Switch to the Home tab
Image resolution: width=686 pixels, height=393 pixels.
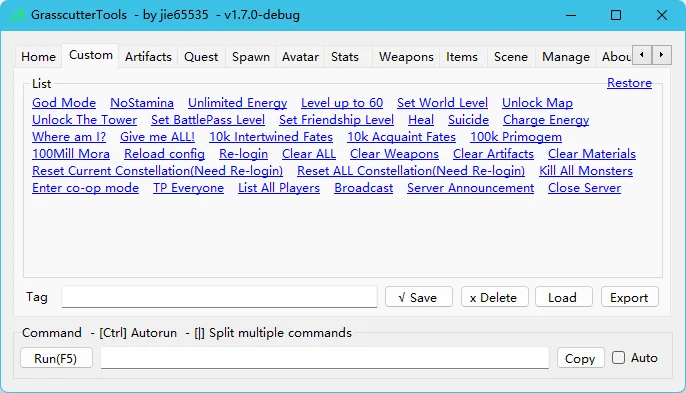click(38, 57)
